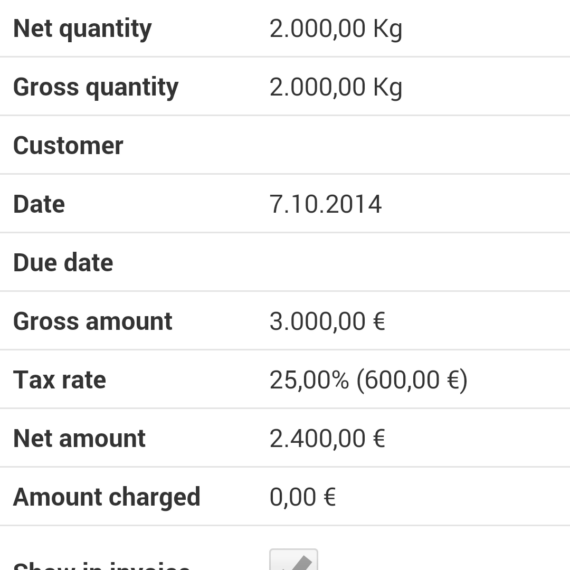
Task: Tap the empty Customer value field
Action: click(x=418, y=145)
